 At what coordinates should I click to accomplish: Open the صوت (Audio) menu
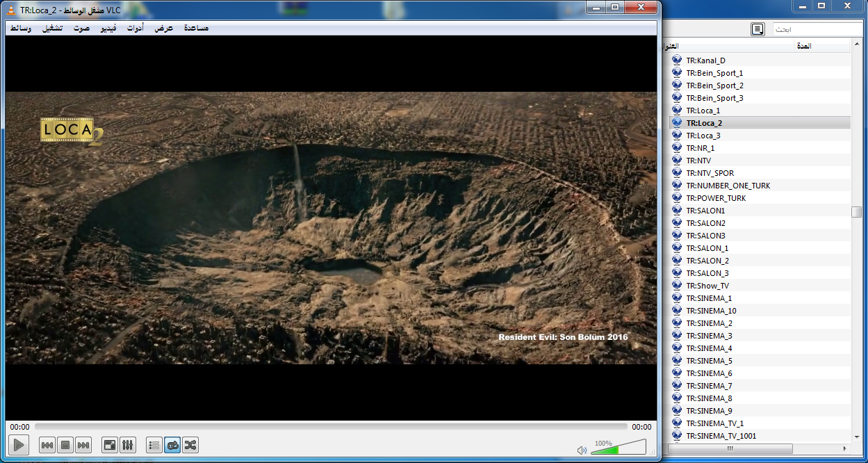pyautogui.click(x=82, y=29)
